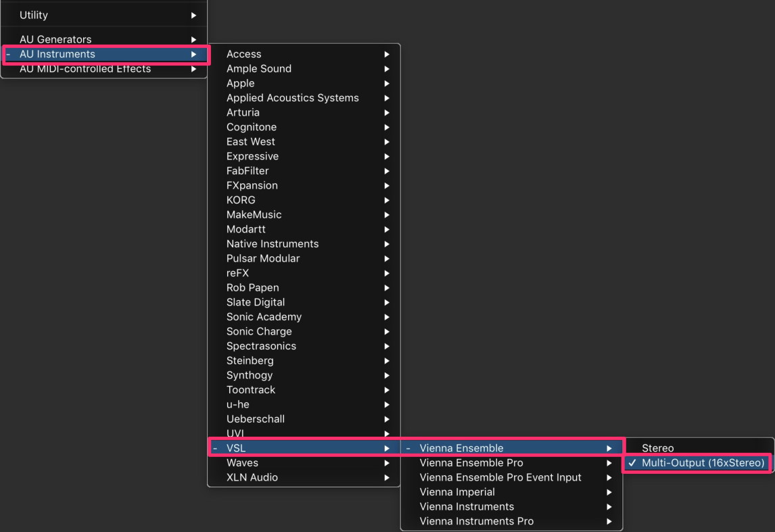775x532 pixels.
Task: Select Pulsar Modular entry
Action: (304, 258)
